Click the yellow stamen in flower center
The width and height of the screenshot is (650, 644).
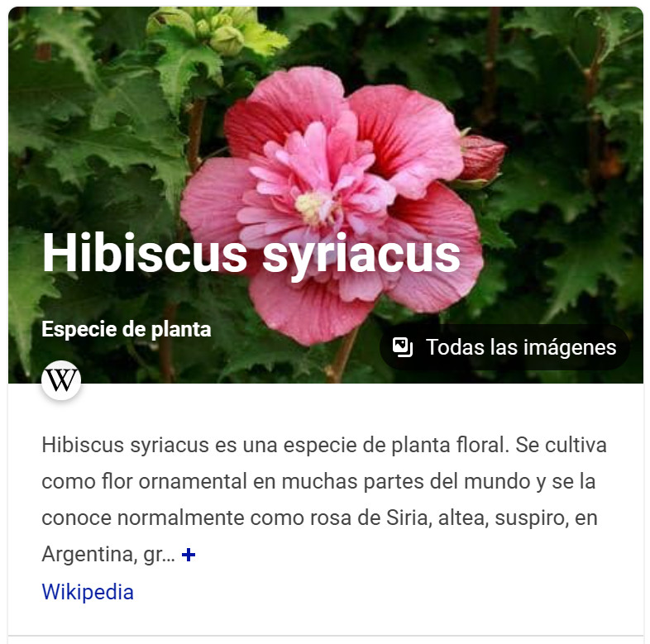[313, 208]
